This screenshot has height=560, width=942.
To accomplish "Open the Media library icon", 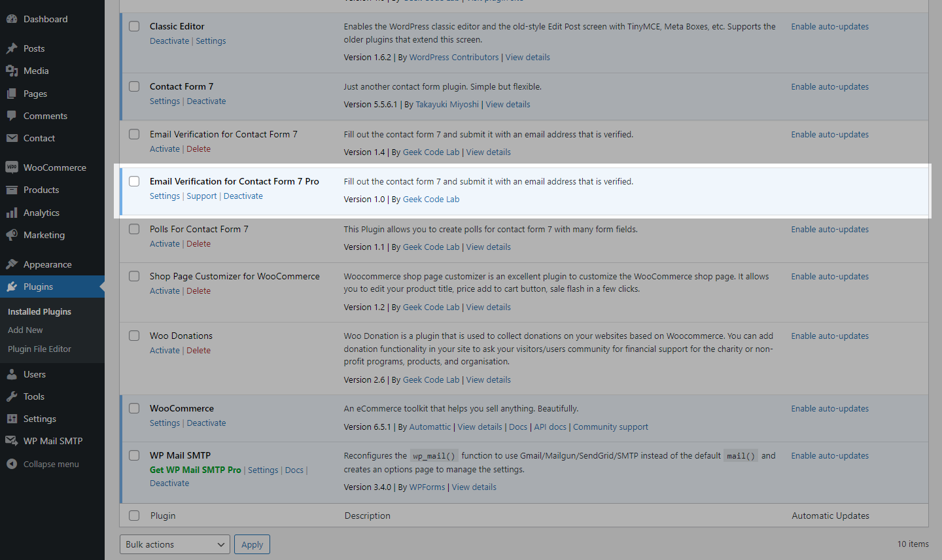I will 12,71.
